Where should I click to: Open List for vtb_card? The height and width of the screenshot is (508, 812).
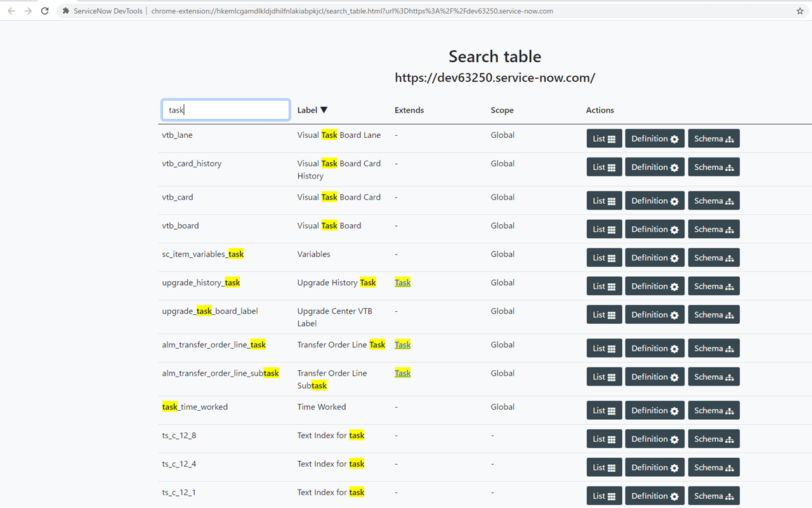coord(604,201)
